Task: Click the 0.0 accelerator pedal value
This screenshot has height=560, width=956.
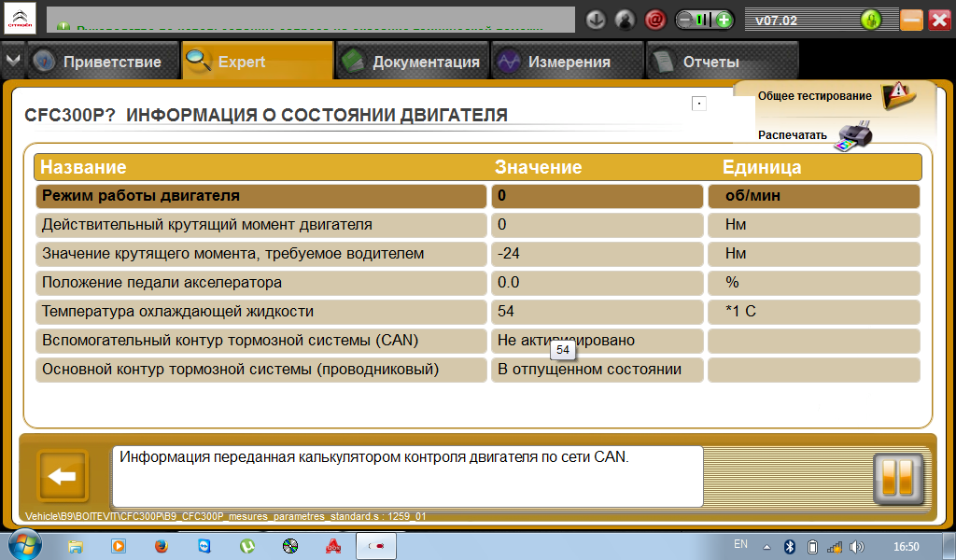Action: click(597, 282)
